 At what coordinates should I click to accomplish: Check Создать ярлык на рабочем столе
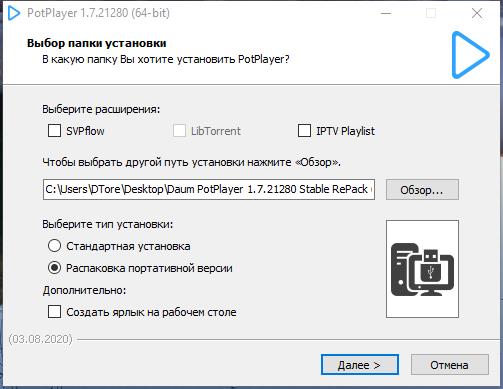(54, 312)
